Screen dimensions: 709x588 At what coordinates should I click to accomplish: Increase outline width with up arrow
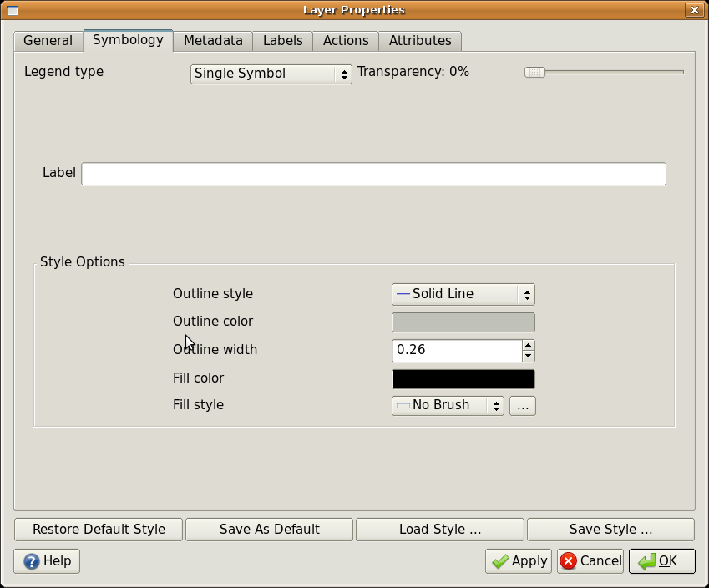pos(528,345)
